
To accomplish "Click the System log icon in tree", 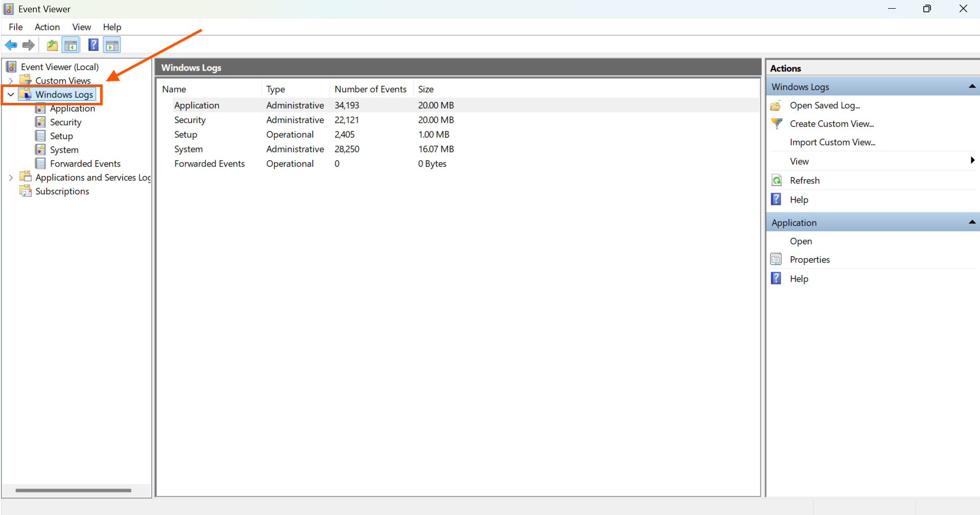I will coord(40,149).
